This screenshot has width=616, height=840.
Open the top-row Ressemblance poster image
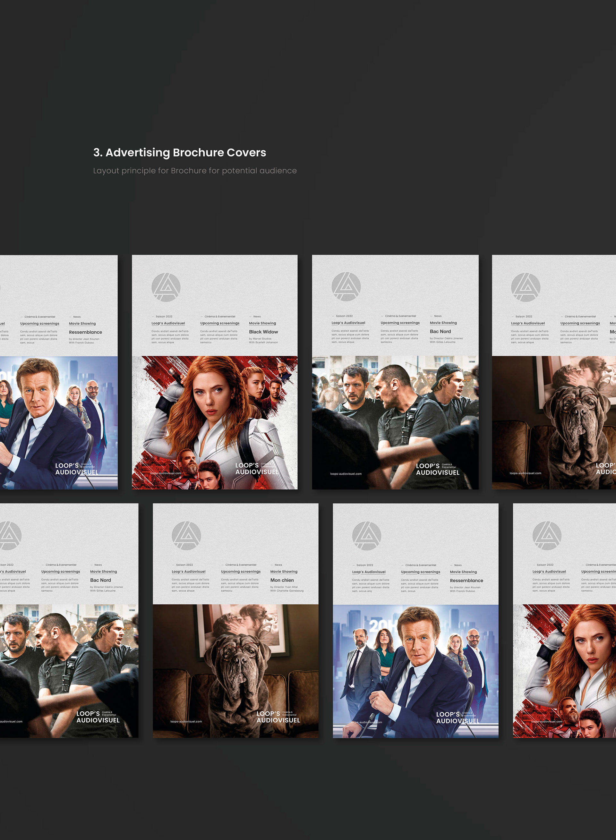59,423
